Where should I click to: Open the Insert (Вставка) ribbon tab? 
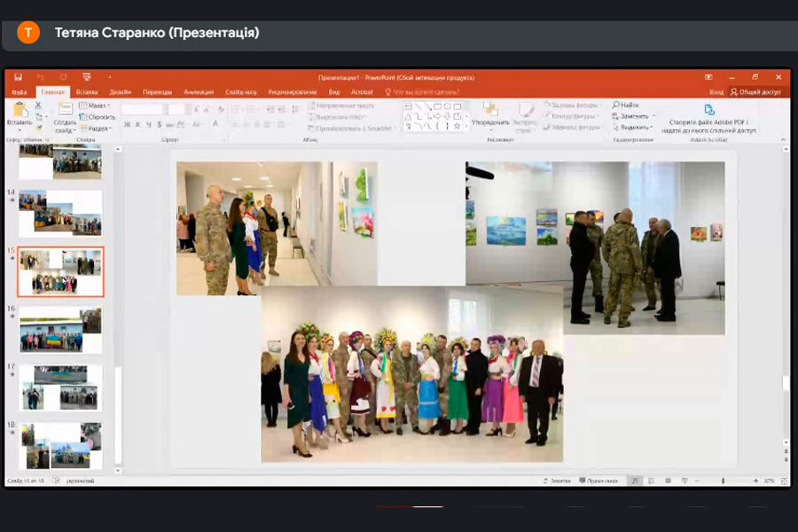point(87,91)
